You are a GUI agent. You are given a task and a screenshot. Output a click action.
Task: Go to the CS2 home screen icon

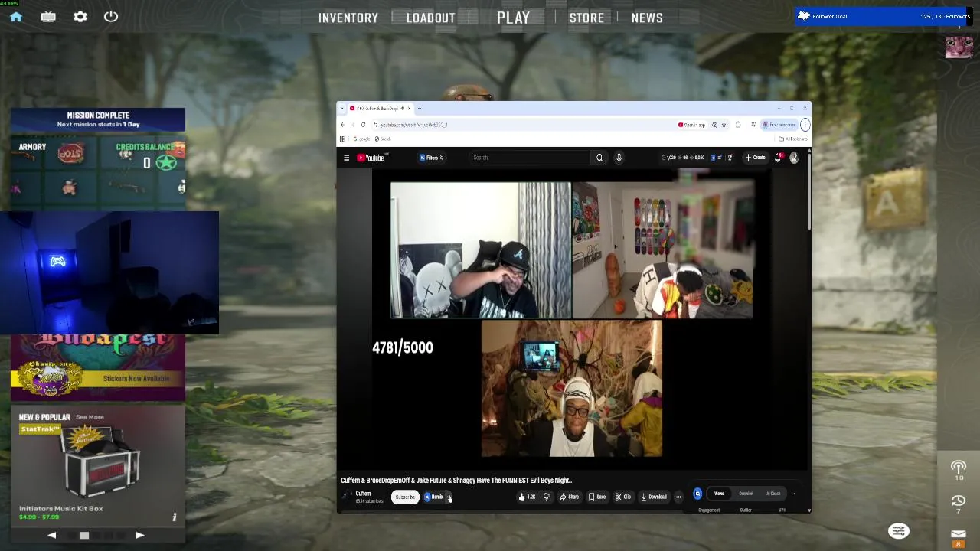(x=16, y=17)
